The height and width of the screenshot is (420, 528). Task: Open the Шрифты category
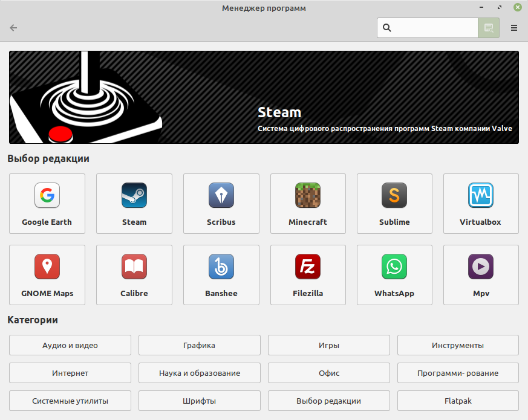coord(200,401)
